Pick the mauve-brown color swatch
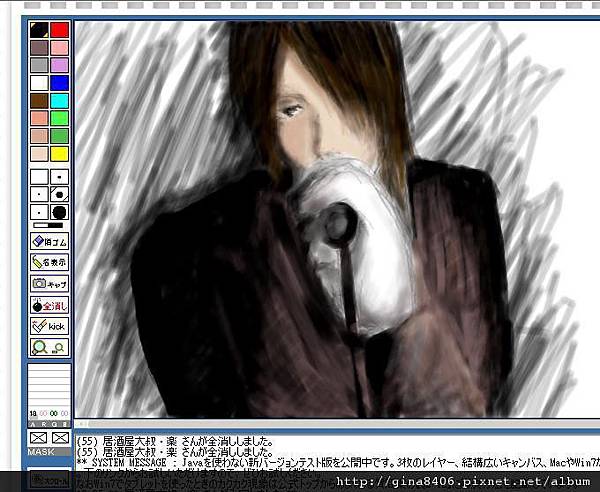600x492 pixels. pyautogui.click(x=39, y=48)
